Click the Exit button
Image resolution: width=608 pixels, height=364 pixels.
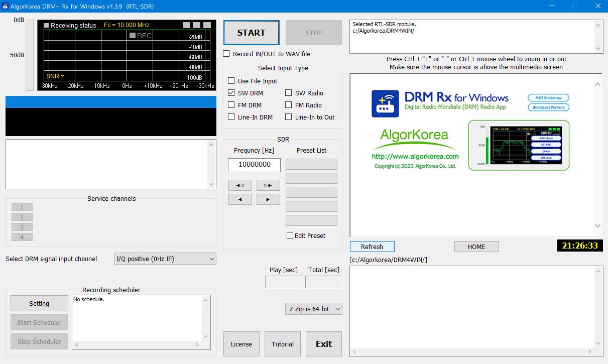[324, 344]
